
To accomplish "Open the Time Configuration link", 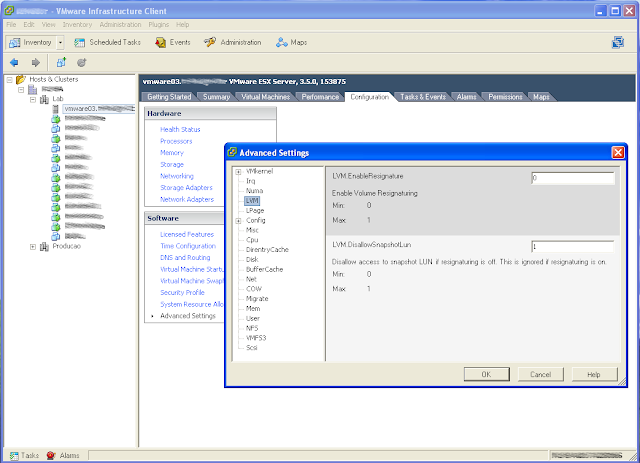I will (x=188, y=246).
